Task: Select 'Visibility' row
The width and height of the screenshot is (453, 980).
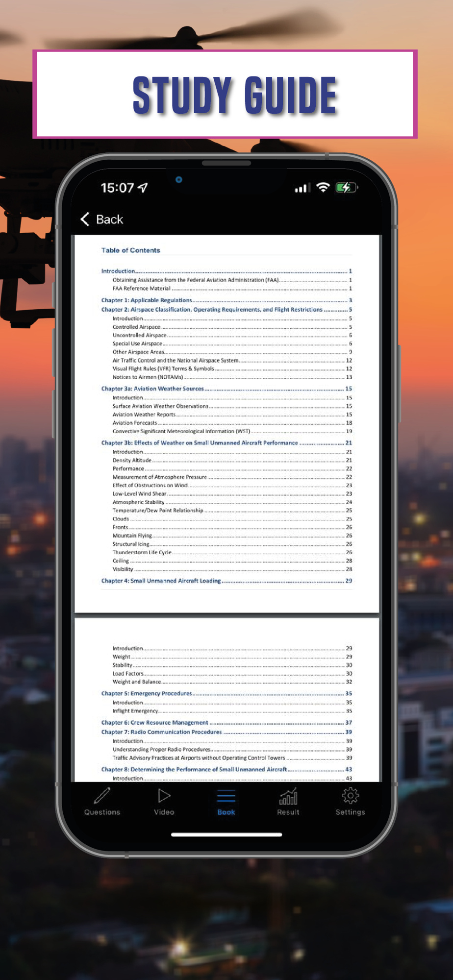Action: click(232, 569)
